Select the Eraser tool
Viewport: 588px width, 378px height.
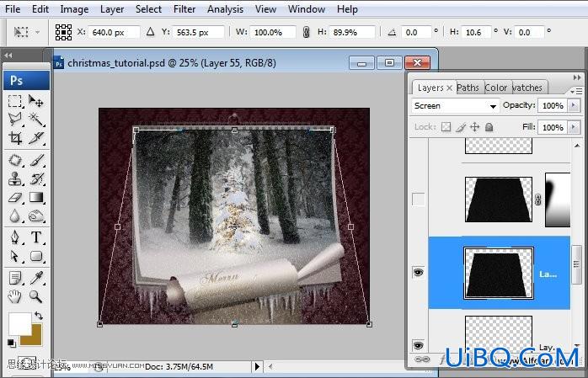[15, 198]
